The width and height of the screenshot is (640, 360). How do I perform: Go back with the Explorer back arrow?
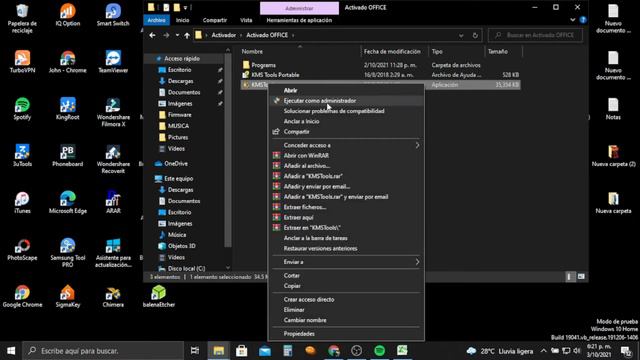tap(152, 36)
